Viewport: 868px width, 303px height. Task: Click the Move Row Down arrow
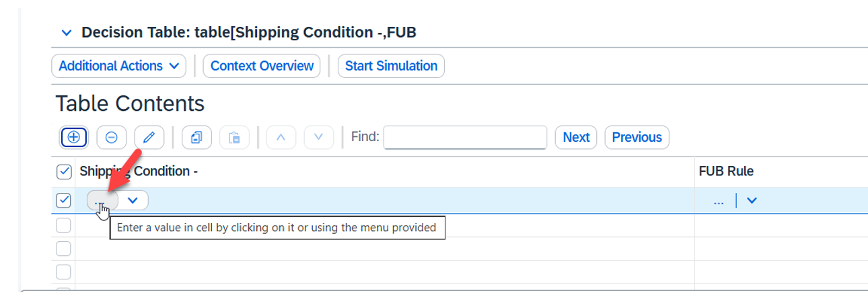319,137
